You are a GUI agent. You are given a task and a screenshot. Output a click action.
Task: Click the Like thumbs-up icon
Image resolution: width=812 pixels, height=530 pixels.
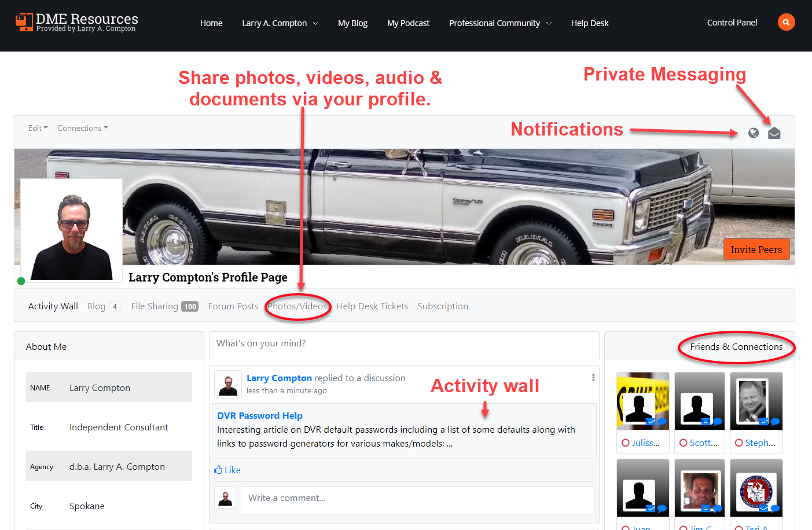tap(218, 470)
